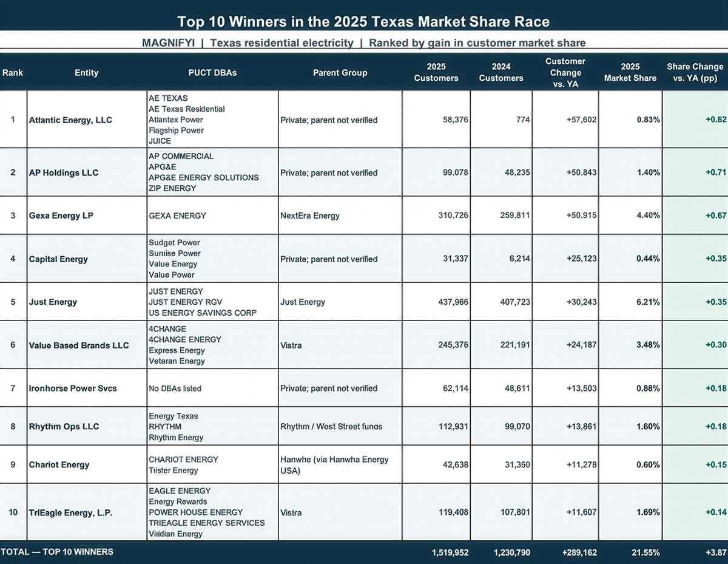The width and height of the screenshot is (728, 564).
Task: Click the 2024 customers value 31,360
Action: click(517, 464)
